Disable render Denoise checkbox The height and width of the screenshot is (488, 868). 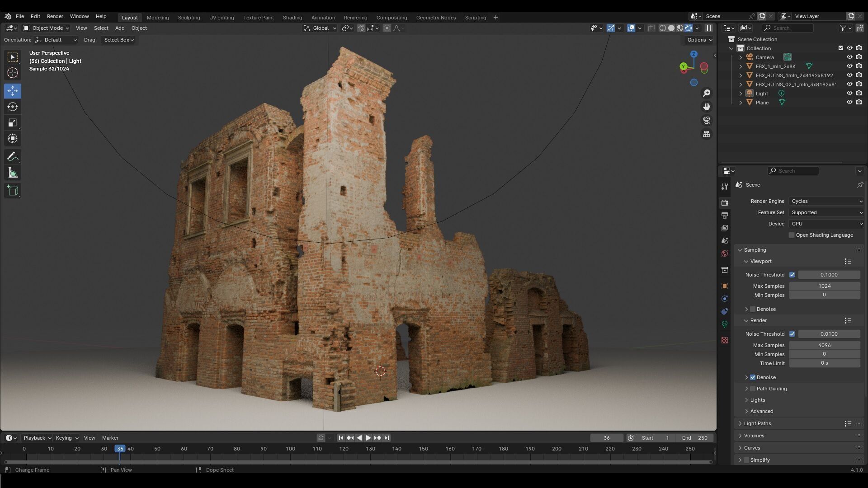click(753, 377)
